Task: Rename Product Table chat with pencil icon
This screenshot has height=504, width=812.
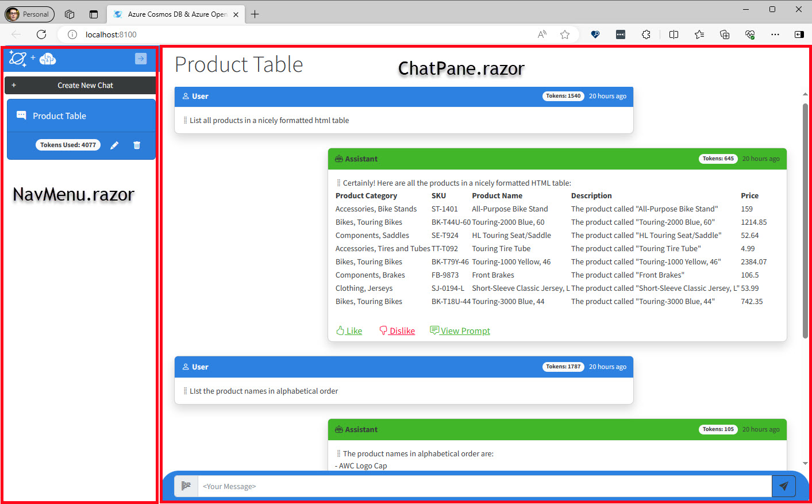Action: pyautogui.click(x=114, y=145)
